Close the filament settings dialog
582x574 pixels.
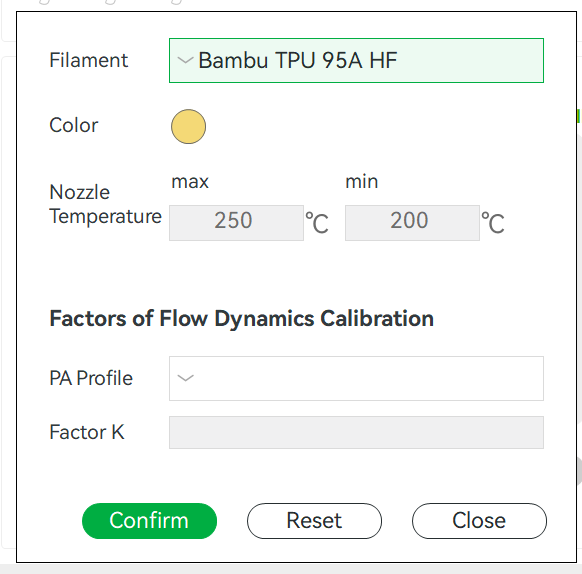click(x=479, y=521)
